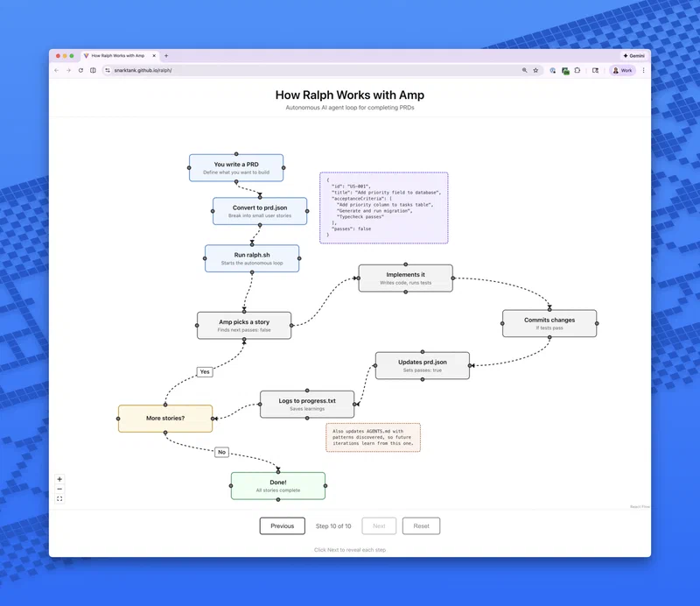Image resolution: width=700 pixels, height=606 pixels.
Task: Open the page search zoom icon in the address bar
Action: (x=525, y=70)
